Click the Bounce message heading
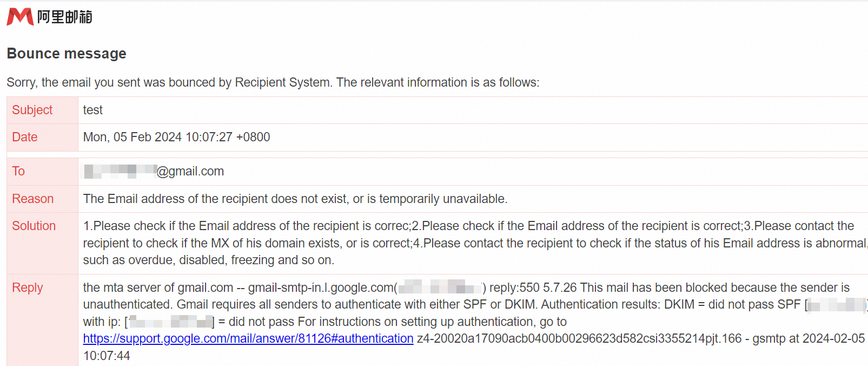The width and height of the screenshot is (868, 366). click(x=67, y=54)
